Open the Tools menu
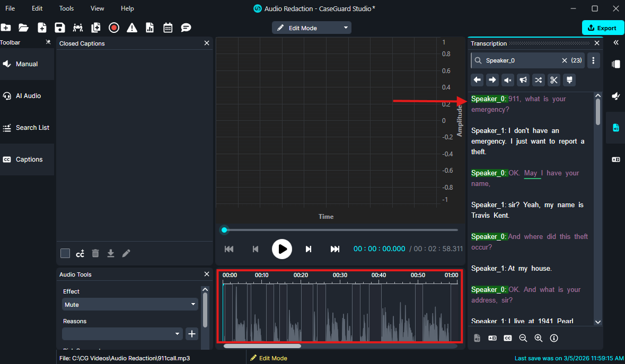 (x=67, y=8)
